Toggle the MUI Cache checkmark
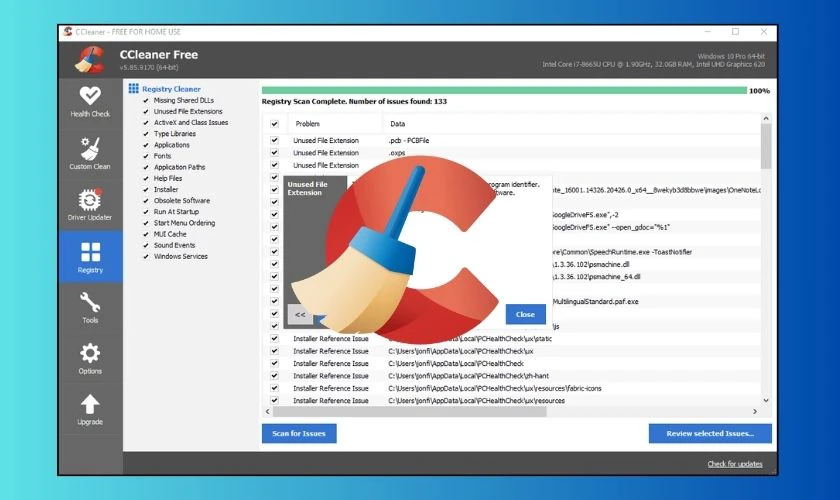This screenshot has height=500, width=840. coord(146,234)
